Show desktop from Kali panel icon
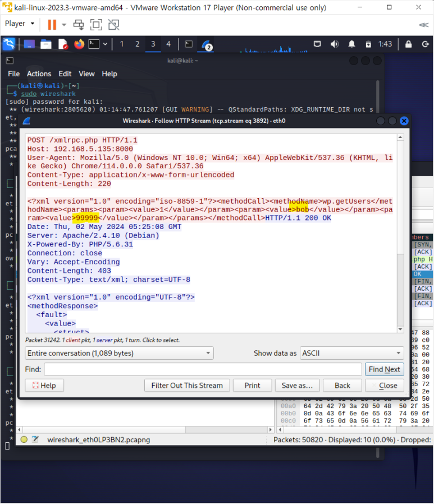This screenshot has width=434, height=504. point(29,44)
